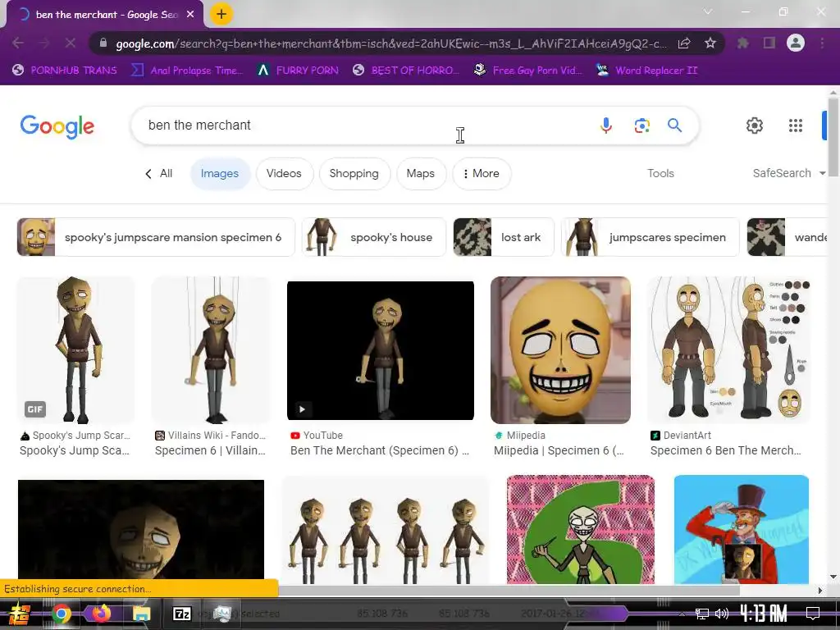Go back with browser back arrow
Screen dimensions: 840x630
(x=18, y=43)
